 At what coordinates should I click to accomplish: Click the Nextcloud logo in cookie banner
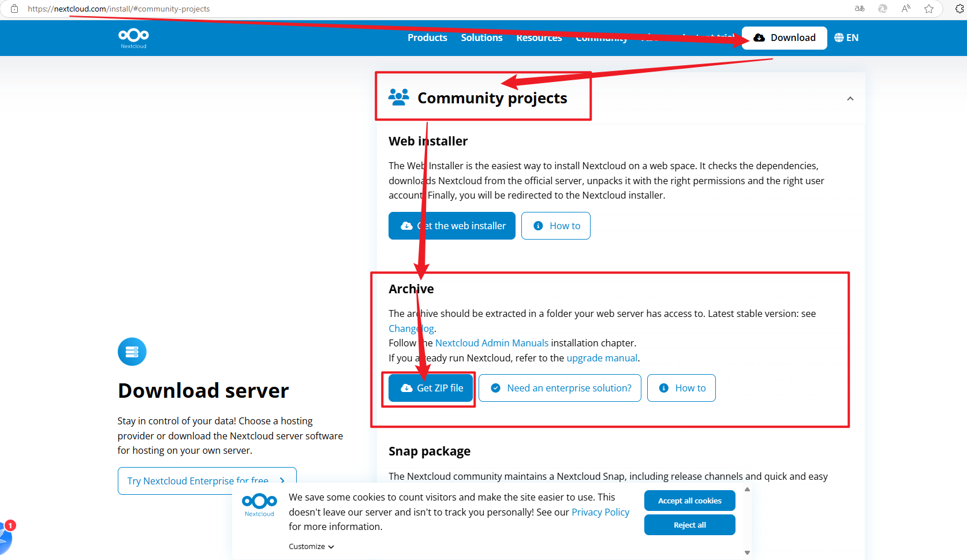pos(259,505)
